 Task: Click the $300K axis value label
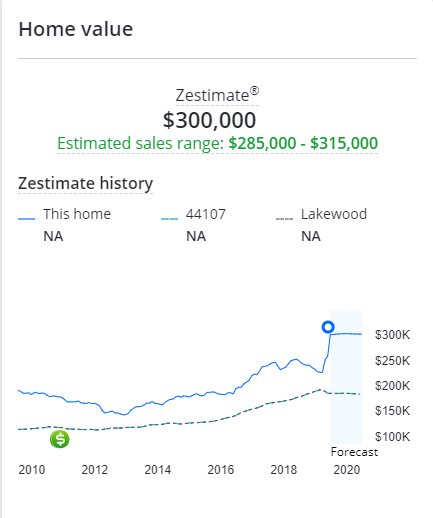[392, 335]
